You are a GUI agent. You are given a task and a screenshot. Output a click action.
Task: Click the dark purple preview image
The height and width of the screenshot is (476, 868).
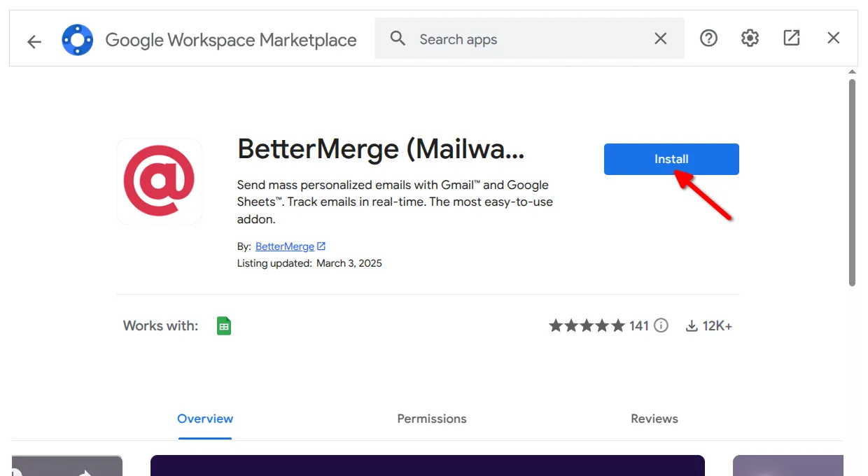point(427,465)
